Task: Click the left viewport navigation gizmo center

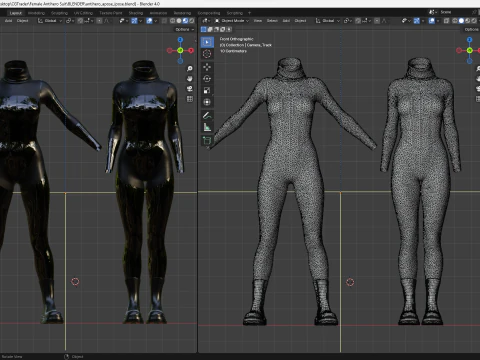Action: click(x=180, y=50)
